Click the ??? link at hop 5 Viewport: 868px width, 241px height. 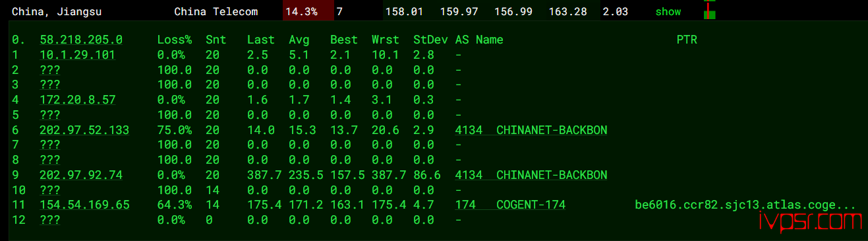pyautogui.click(x=50, y=115)
